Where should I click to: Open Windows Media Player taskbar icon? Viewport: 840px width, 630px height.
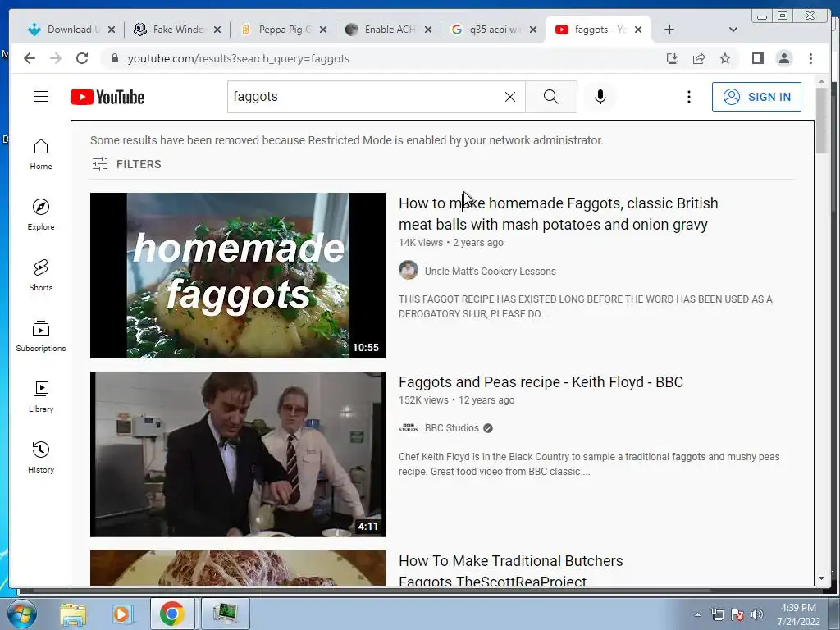[122, 614]
